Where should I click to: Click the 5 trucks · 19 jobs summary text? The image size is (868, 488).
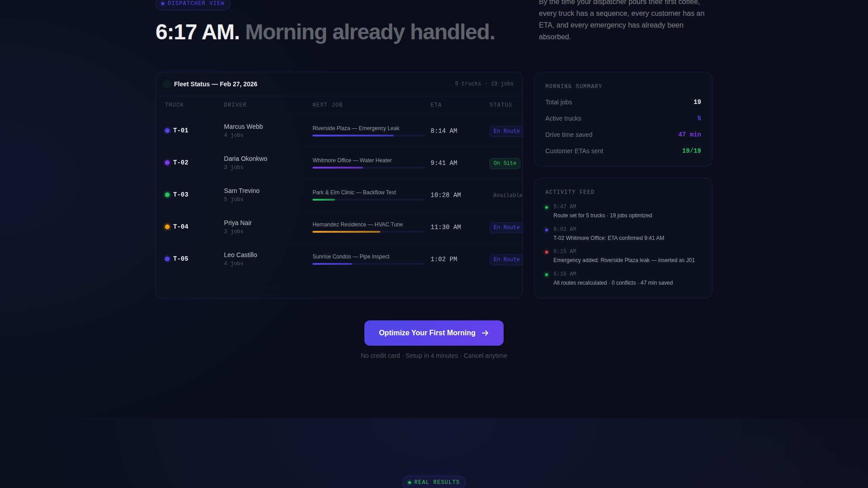484,84
